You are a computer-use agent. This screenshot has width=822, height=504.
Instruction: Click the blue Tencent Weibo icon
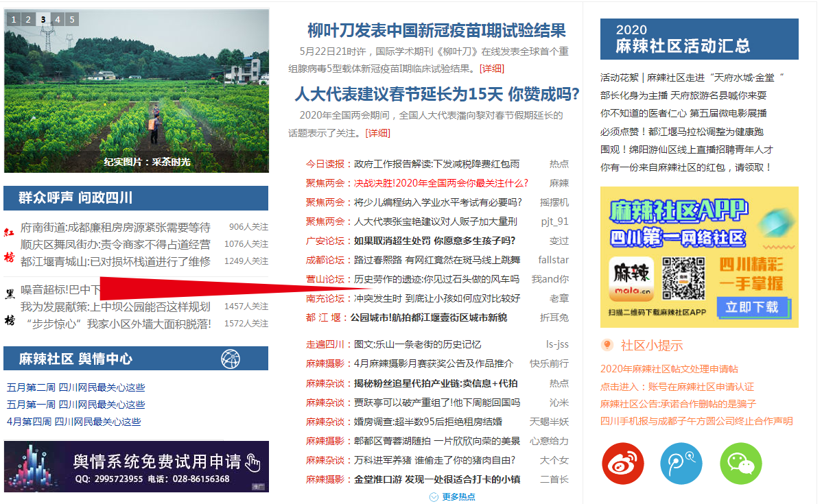(x=681, y=464)
